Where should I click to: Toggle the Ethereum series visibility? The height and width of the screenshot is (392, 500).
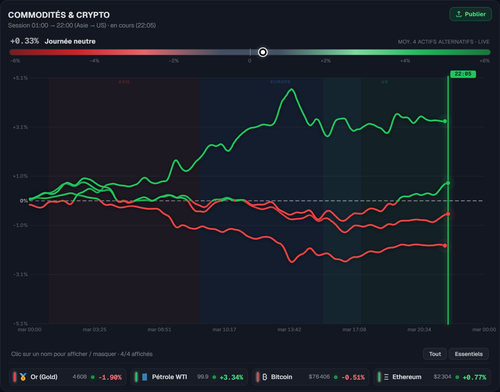point(432,377)
